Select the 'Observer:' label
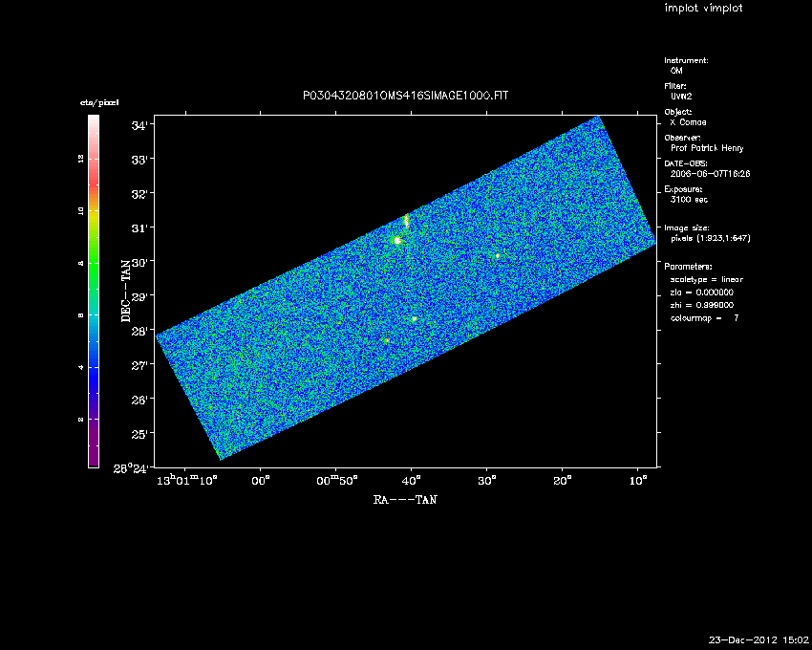 pyautogui.click(x=682, y=138)
